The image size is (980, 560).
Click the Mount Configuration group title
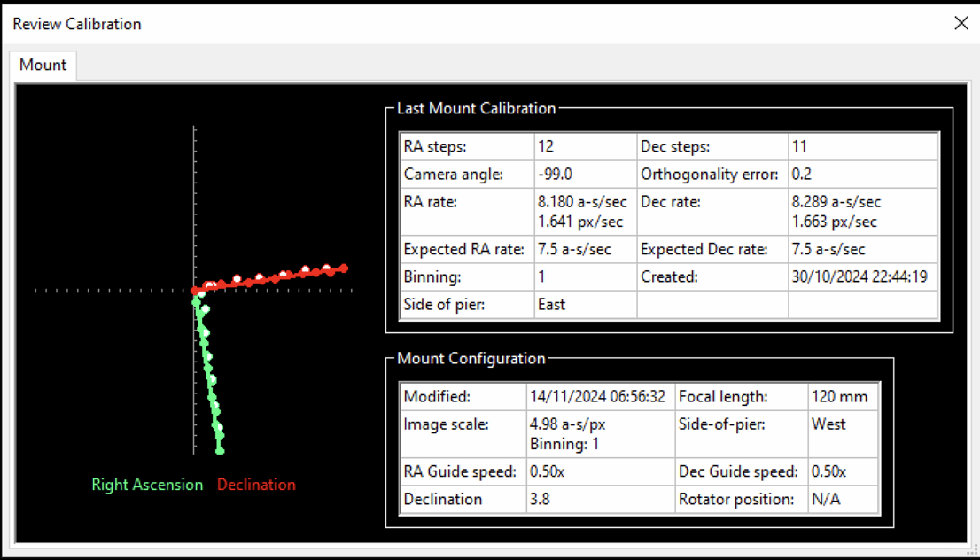click(471, 359)
